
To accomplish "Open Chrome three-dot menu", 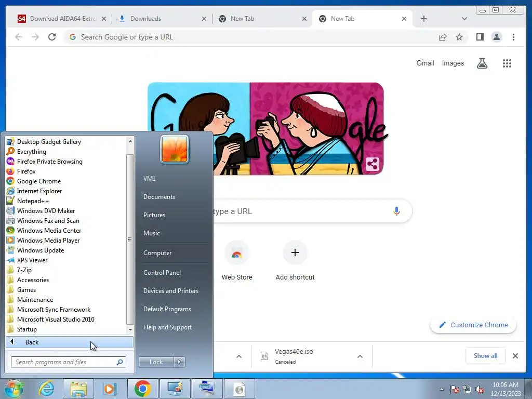I will [513, 37].
